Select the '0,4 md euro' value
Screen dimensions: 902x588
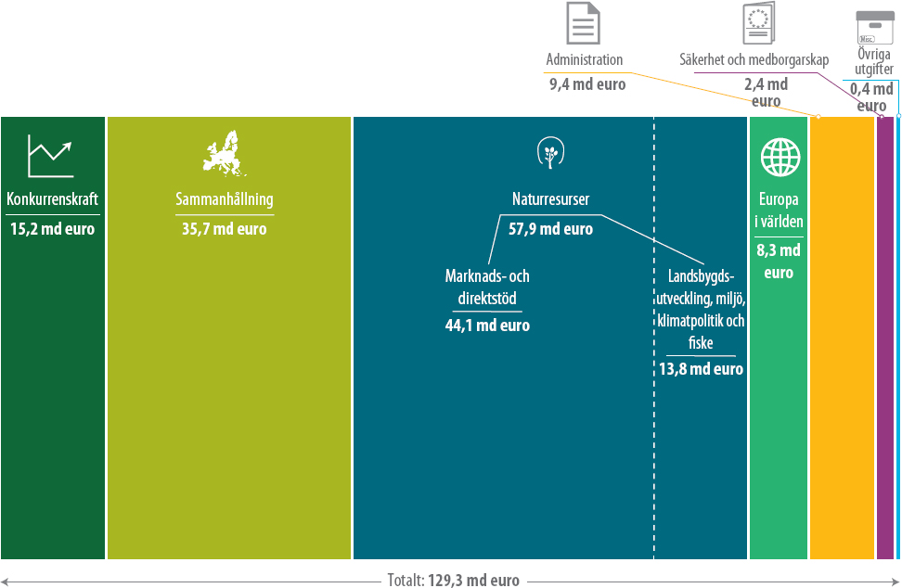click(871, 97)
